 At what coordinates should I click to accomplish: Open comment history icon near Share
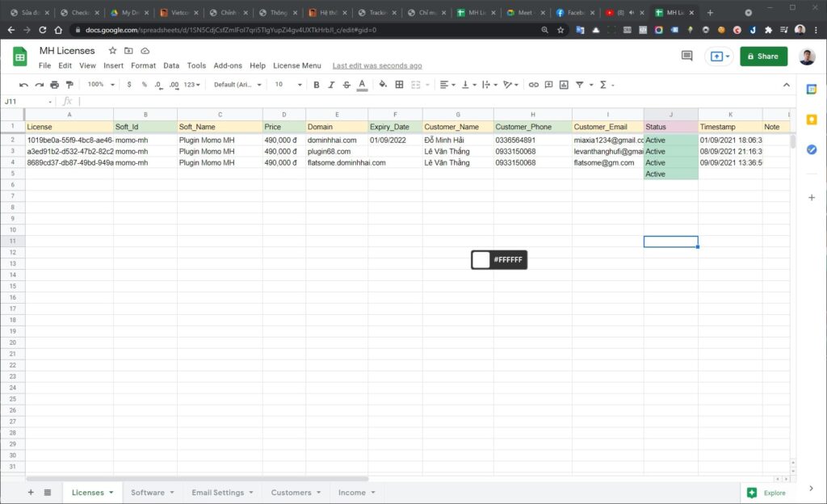point(686,56)
